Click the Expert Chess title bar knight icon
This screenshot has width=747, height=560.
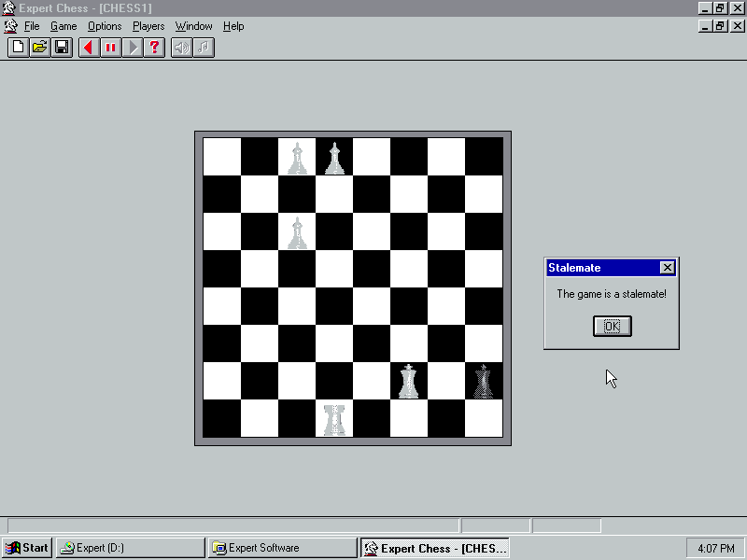coord(8,8)
